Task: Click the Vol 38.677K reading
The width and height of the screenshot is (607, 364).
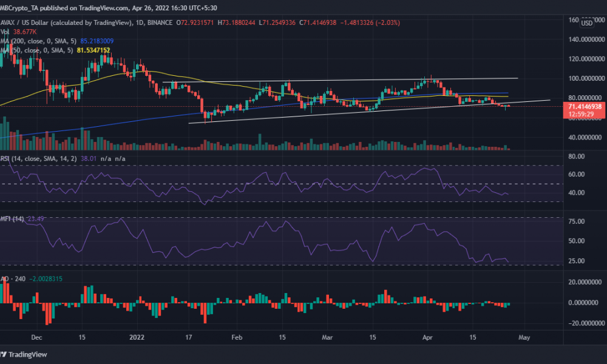Action: (19, 32)
